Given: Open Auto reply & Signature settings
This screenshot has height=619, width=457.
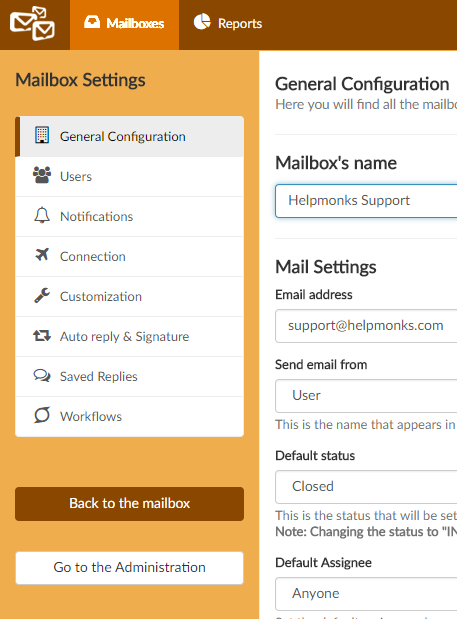Looking at the screenshot, I should click(x=129, y=336).
